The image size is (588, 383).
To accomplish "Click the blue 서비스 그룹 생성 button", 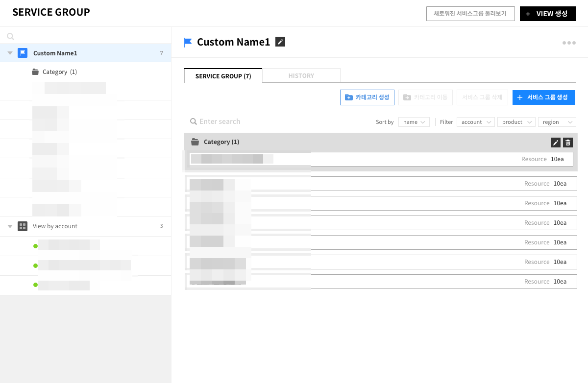I will (543, 97).
